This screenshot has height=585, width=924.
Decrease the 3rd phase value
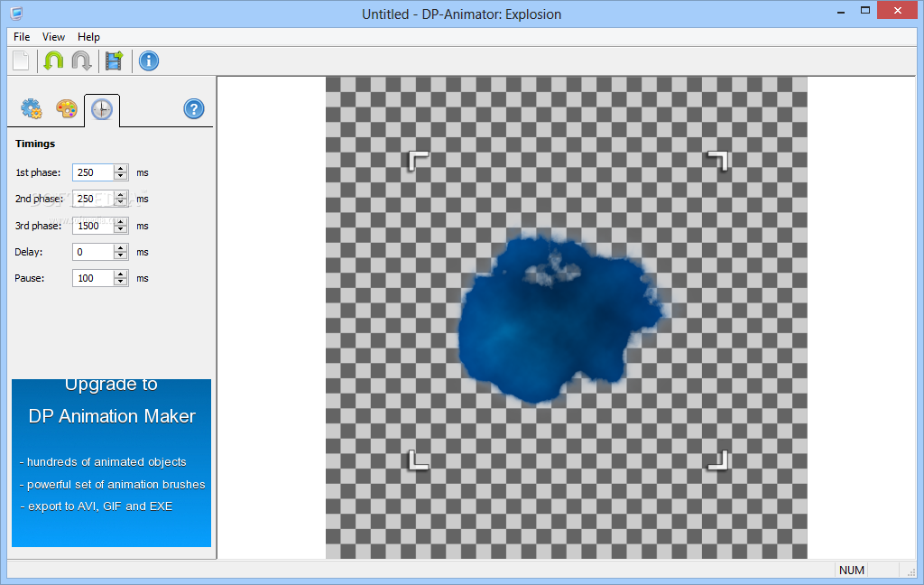(121, 229)
